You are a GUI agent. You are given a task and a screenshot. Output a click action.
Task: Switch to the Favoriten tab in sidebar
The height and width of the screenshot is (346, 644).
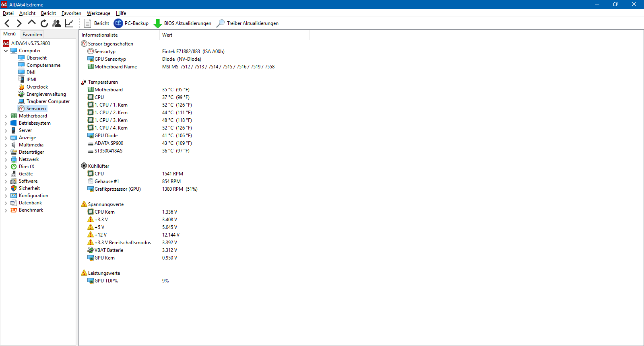click(32, 35)
